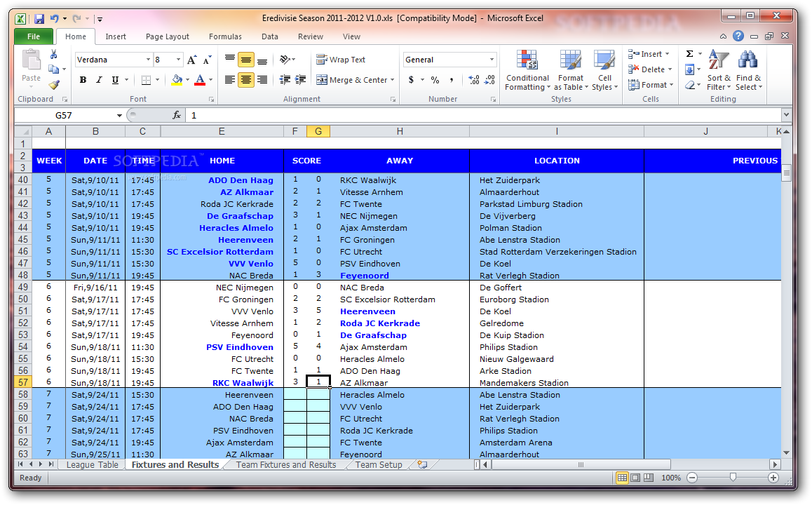This screenshot has width=812, height=505.
Task: Increase font size with the large A icon
Action: pos(191,60)
